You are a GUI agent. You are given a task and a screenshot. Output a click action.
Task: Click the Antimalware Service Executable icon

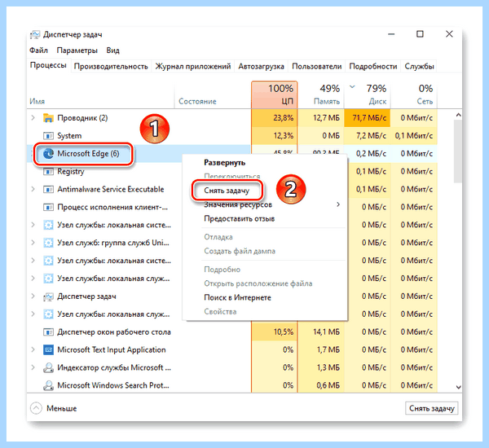[48, 189]
